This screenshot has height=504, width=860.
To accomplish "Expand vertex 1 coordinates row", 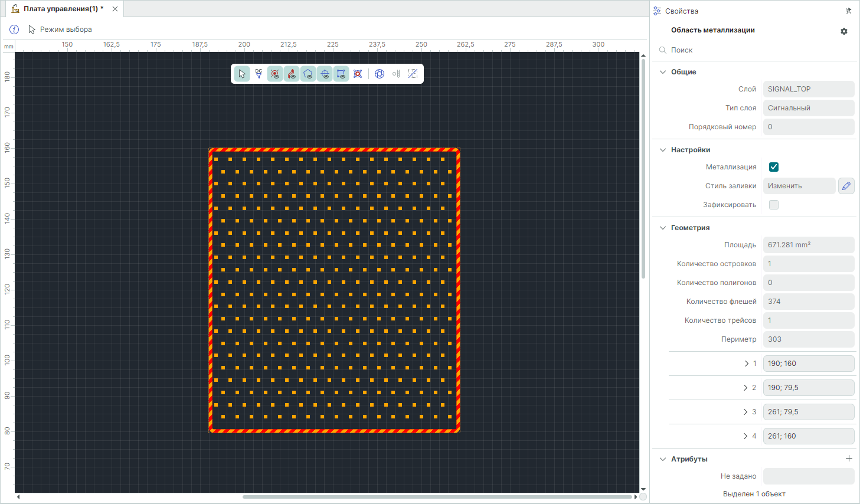I will 746,364.
